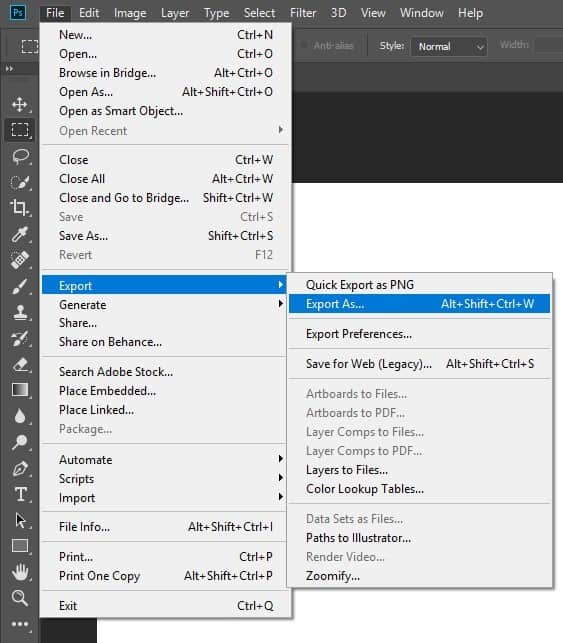Open the File menu
Screen dimensions: 563x643
click(55, 13)
